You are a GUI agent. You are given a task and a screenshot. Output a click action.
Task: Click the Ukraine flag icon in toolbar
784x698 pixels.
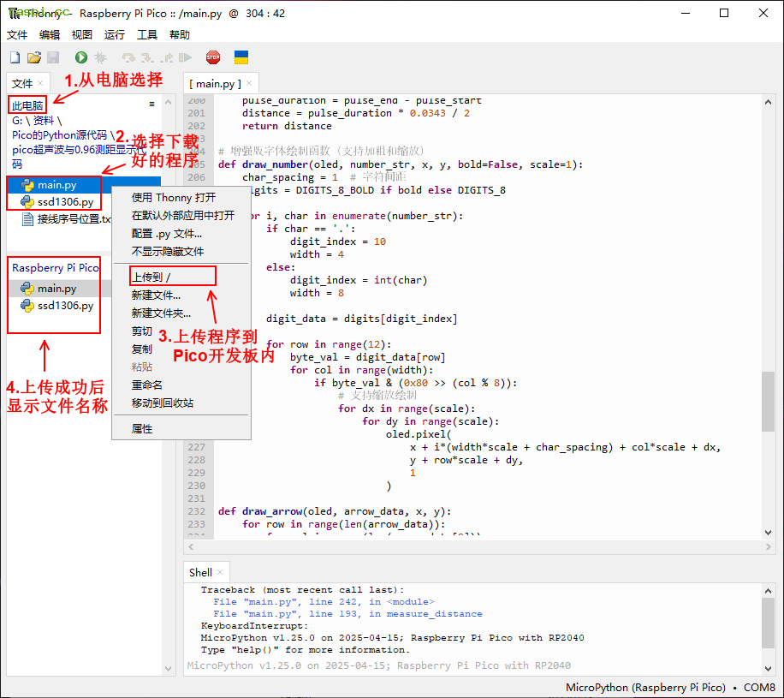(x=241, y=57)
